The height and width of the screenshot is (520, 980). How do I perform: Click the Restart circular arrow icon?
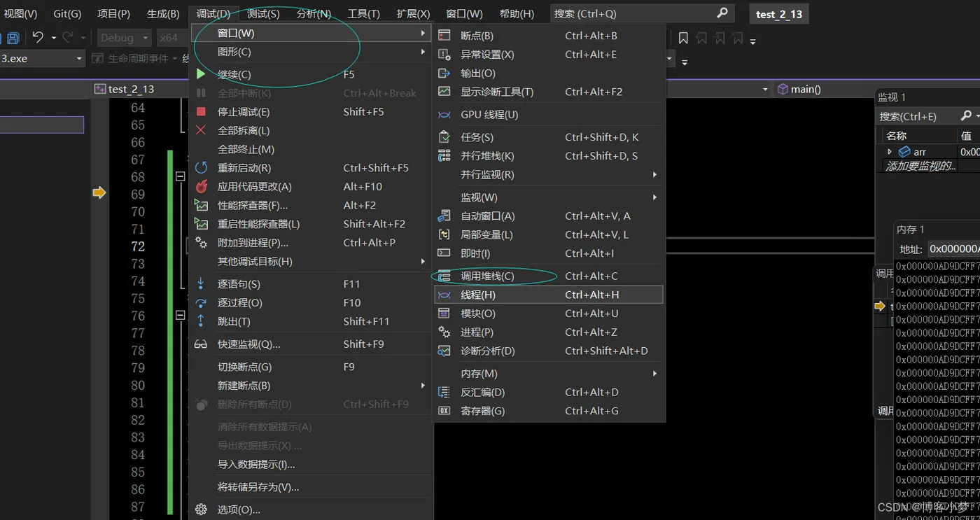pyautogui.click(x=201, y=168)
